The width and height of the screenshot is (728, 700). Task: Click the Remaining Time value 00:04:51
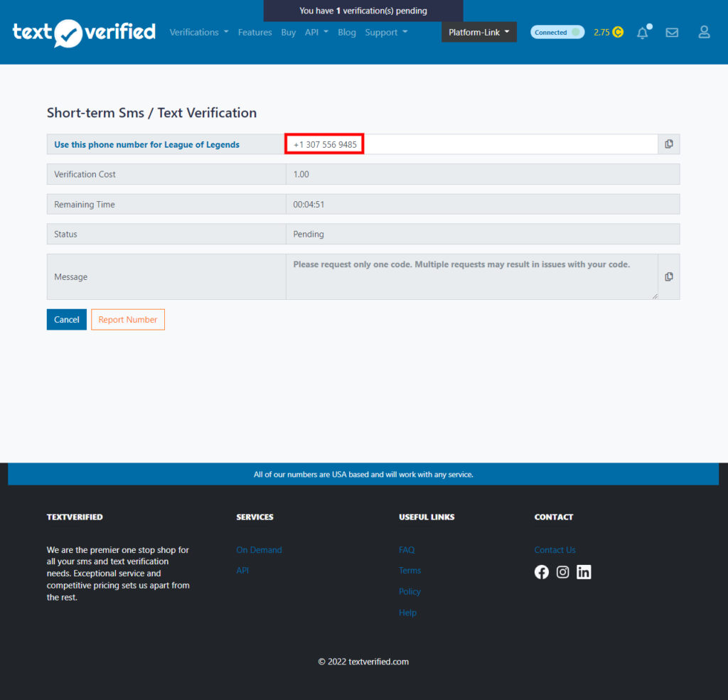pyautogui.click(x=483, y=204)
